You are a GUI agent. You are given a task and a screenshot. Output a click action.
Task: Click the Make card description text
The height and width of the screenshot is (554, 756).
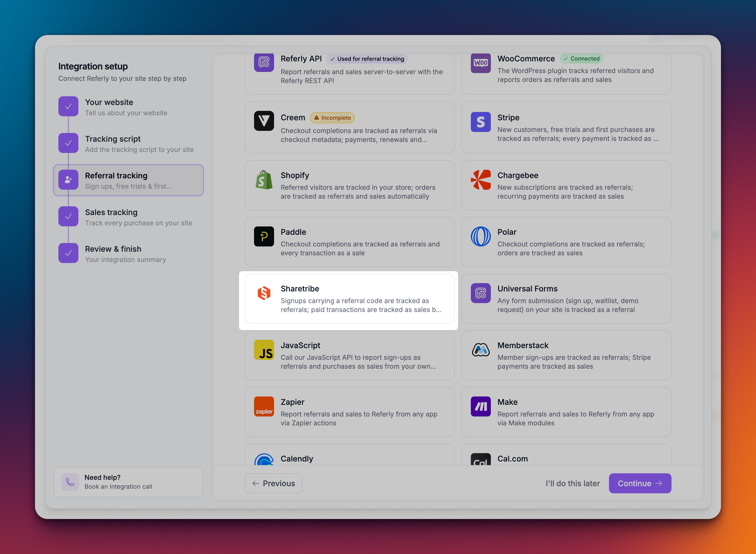tap(575, 418)
